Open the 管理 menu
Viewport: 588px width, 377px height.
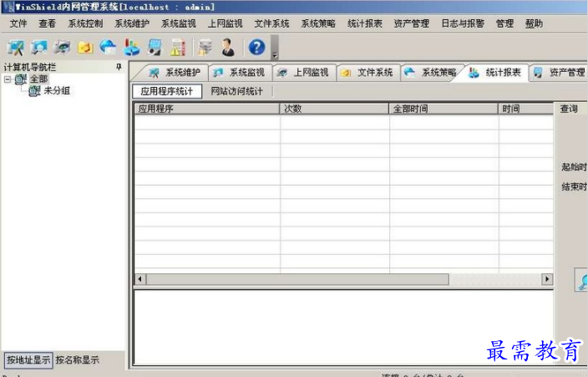pyautogui.click(x=504, y=23)
